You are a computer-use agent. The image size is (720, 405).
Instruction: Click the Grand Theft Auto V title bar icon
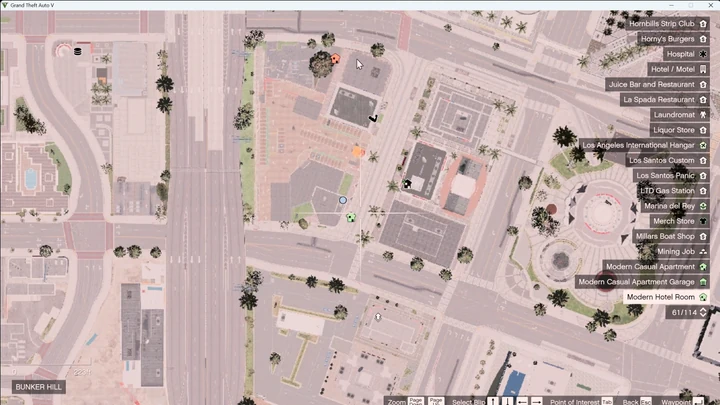click(5, 5)
